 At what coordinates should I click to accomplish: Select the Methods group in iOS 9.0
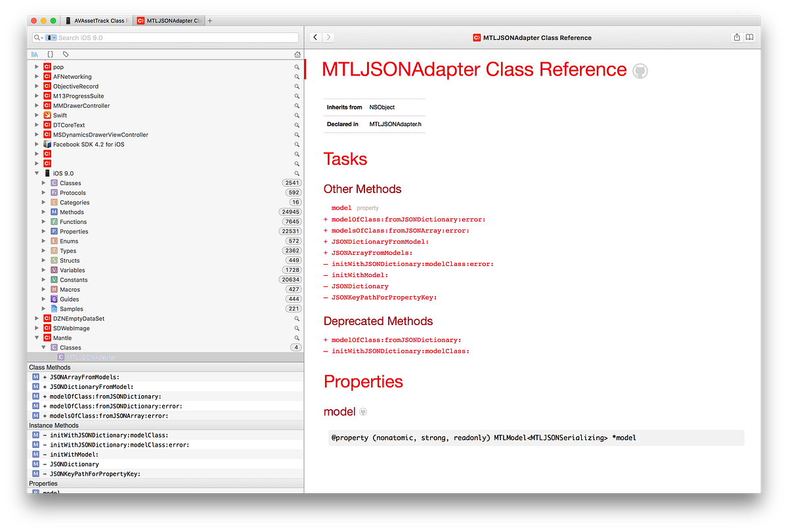[x=165, y=212]
